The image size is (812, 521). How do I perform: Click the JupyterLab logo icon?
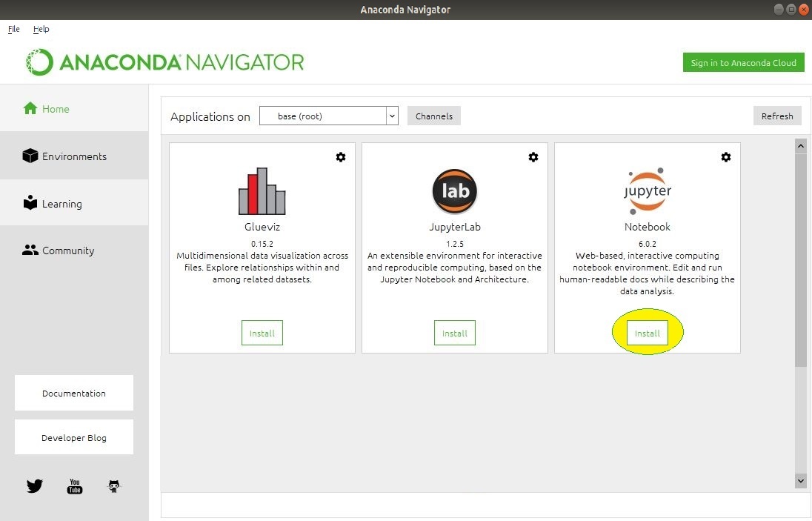(x=455, y=191)
